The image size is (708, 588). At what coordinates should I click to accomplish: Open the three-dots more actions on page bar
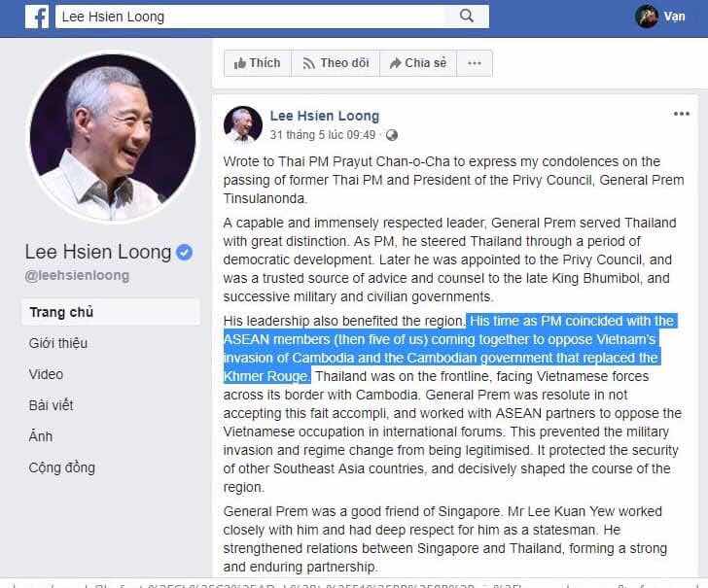(475, 63)
